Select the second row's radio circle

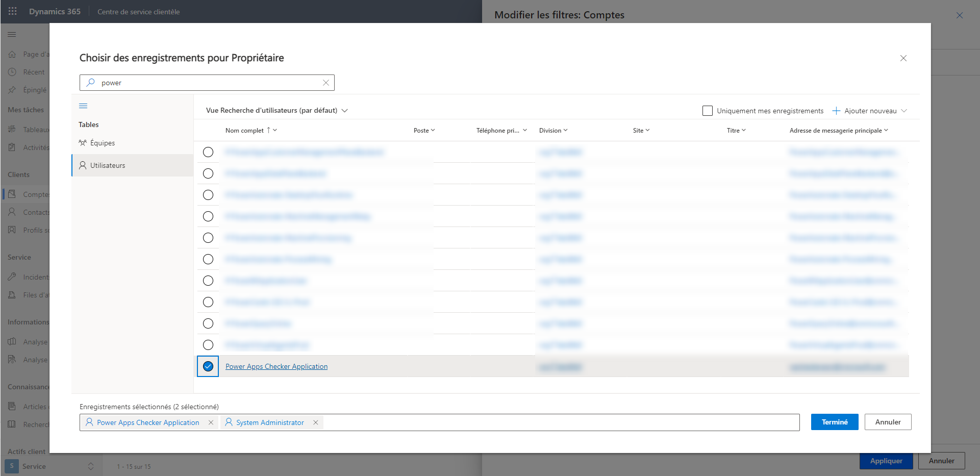click(x=208, y=173)
